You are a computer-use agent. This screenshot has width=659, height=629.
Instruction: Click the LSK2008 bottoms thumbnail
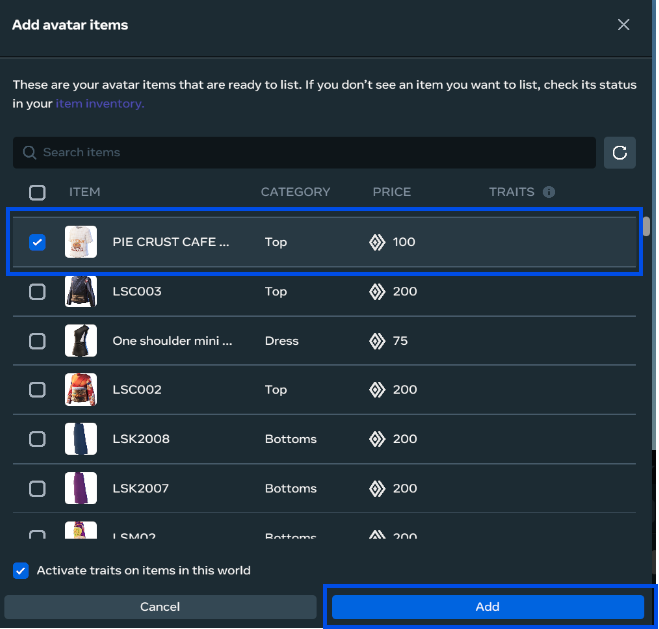point(81,439)
